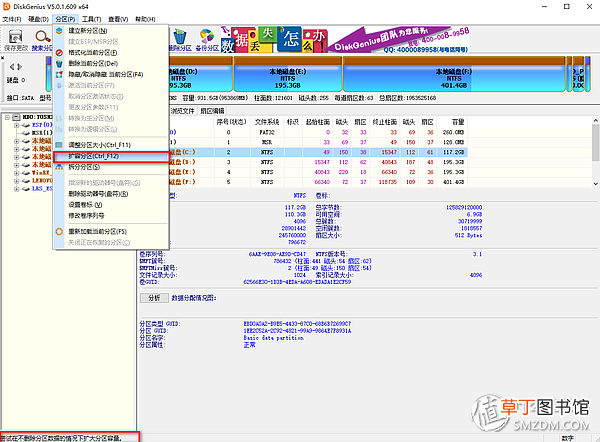Select the F: 401.4GB block in the disk map
600x442 pixels.
click(454, 75)
